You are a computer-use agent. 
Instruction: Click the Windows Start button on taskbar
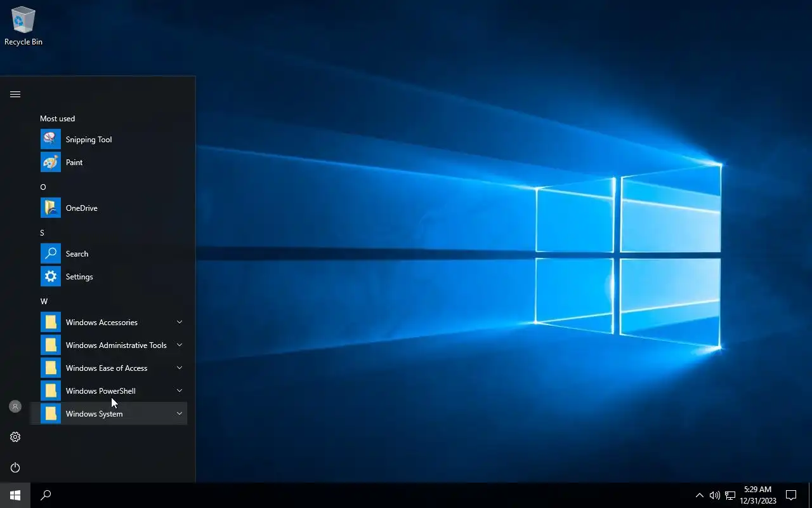15,495
